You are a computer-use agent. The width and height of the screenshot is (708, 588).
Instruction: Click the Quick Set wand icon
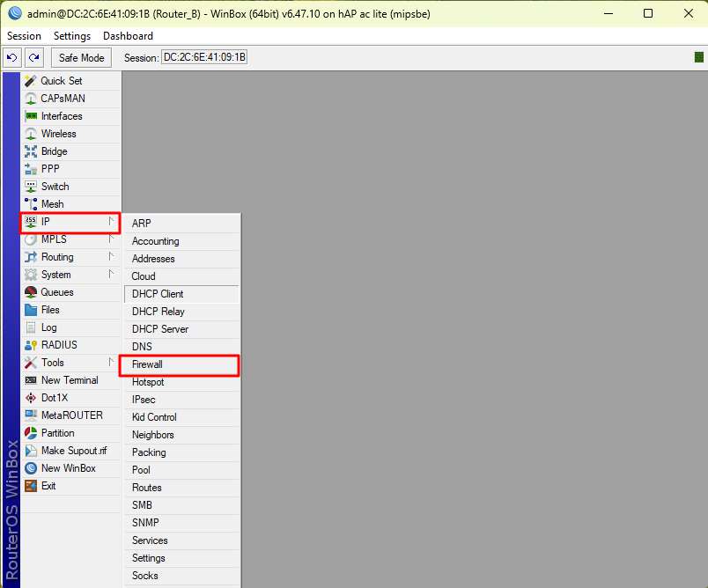pyautogui.click(x=31, y=81)
